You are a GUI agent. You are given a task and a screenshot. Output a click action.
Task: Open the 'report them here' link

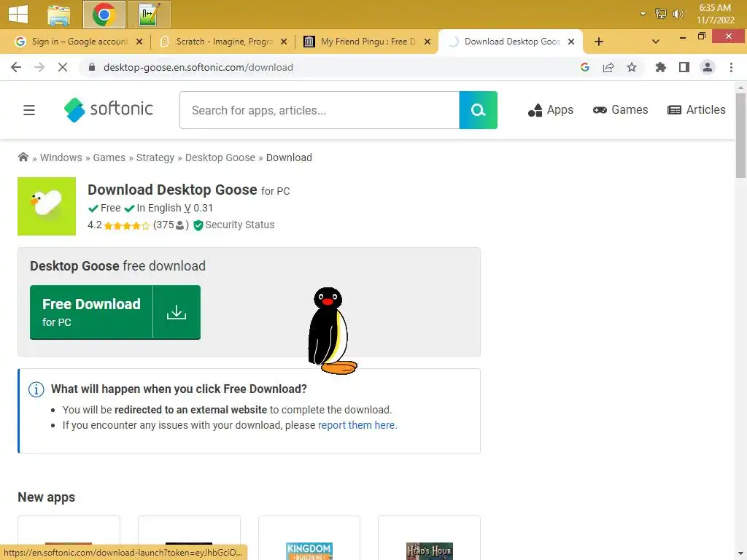356,425
